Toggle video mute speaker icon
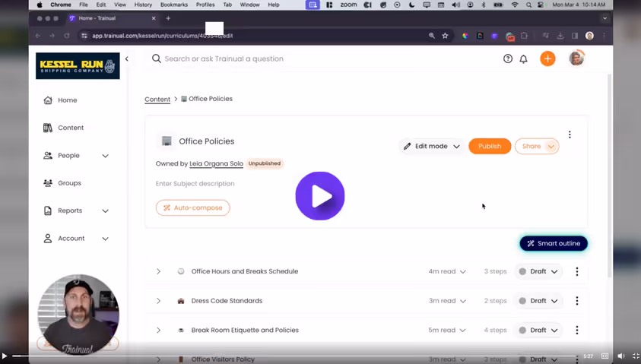 (x=620, y=356)
